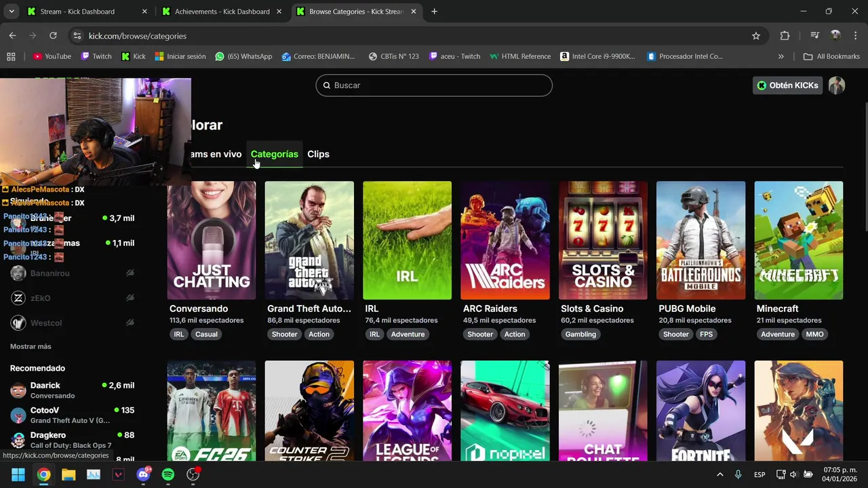Open All Bookmarks folder
This screenshot has width=868, height=488.
[x=831, y=56]
